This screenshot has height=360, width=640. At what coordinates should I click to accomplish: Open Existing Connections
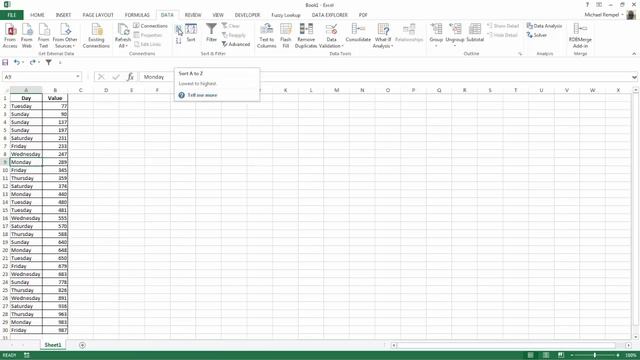pyautogui.click(x=96, y=36)
